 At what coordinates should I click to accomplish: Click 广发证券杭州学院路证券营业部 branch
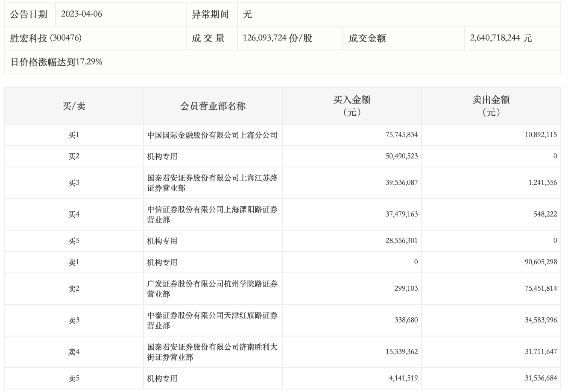(212, 289)
